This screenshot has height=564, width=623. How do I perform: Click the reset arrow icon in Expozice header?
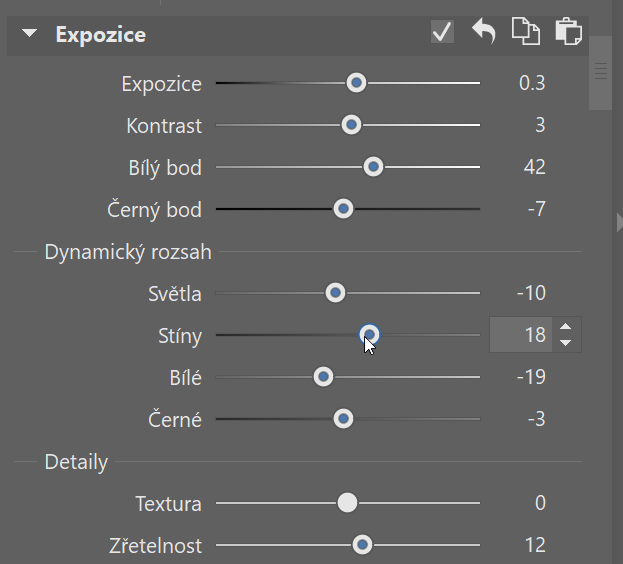click(x=484, y=32)
